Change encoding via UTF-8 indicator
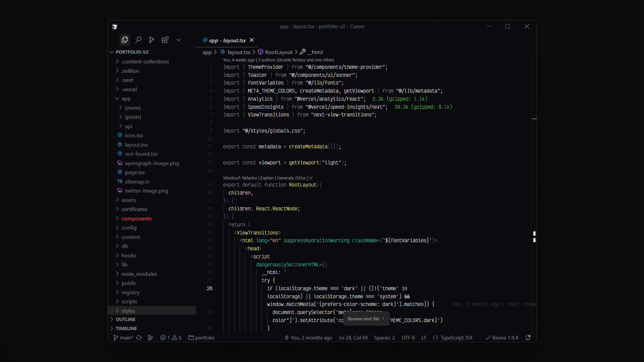Screen dimensions: 644x362 [x=408, y=338]
